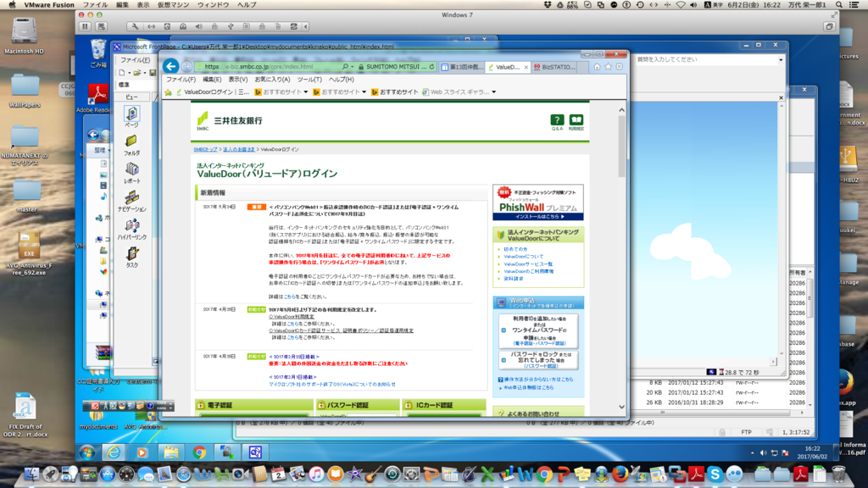Expand first おすすめサイト favorites dropdown
The height and width of the screenshot is (488, 868).
click(305, 92)
